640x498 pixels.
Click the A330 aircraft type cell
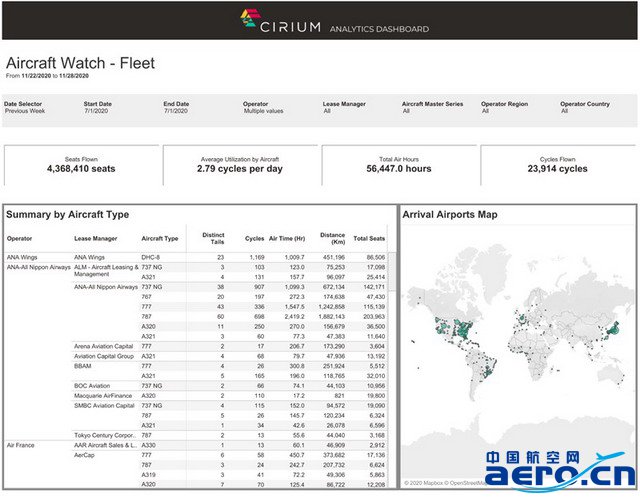149,445
